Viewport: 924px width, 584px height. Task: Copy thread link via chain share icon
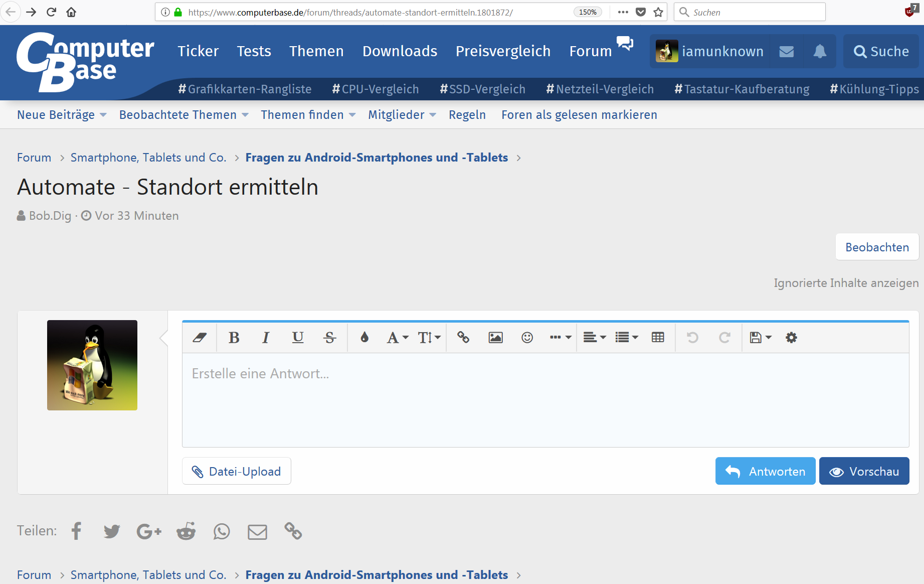(293, 531)
